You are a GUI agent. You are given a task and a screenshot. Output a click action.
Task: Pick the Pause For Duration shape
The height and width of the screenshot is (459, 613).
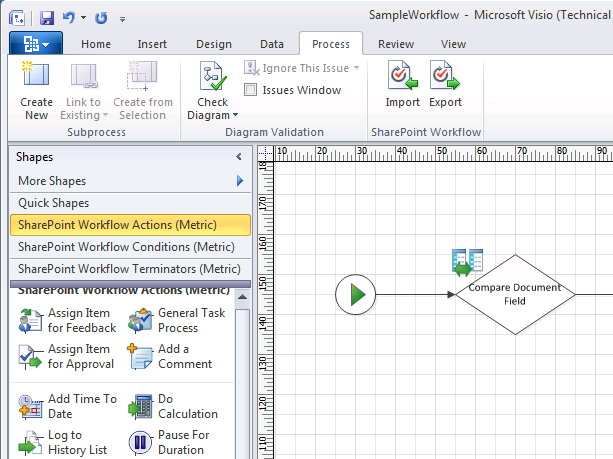pos(169,442)
